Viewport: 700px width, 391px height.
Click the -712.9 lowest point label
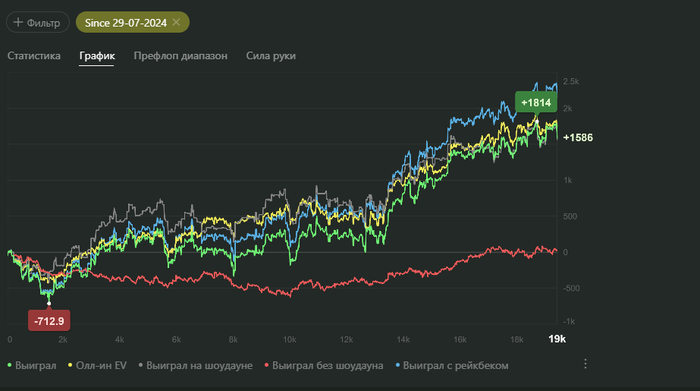point(49,321)
